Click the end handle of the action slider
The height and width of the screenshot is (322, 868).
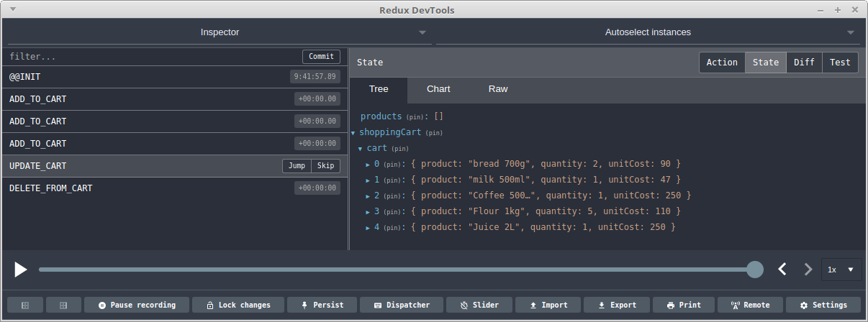[x=755, y=270]
